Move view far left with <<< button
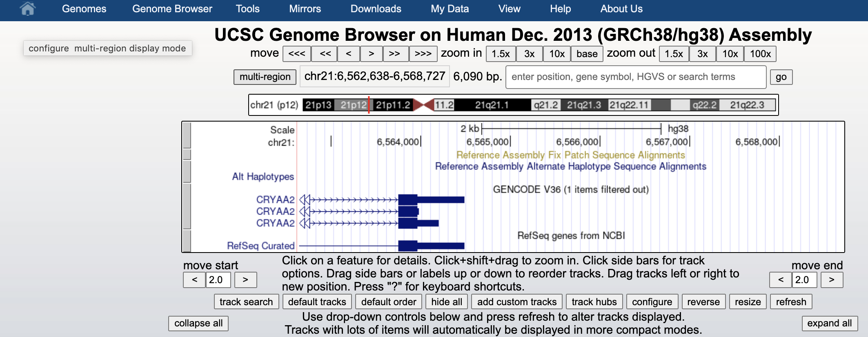 pos(296,54)
